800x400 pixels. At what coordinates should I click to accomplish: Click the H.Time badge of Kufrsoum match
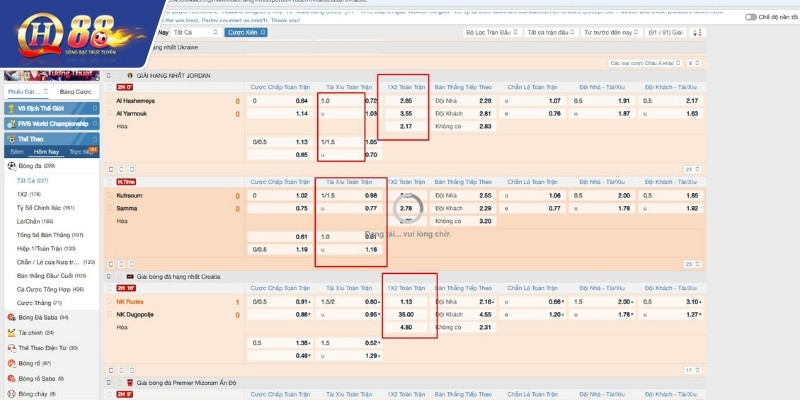126,182
